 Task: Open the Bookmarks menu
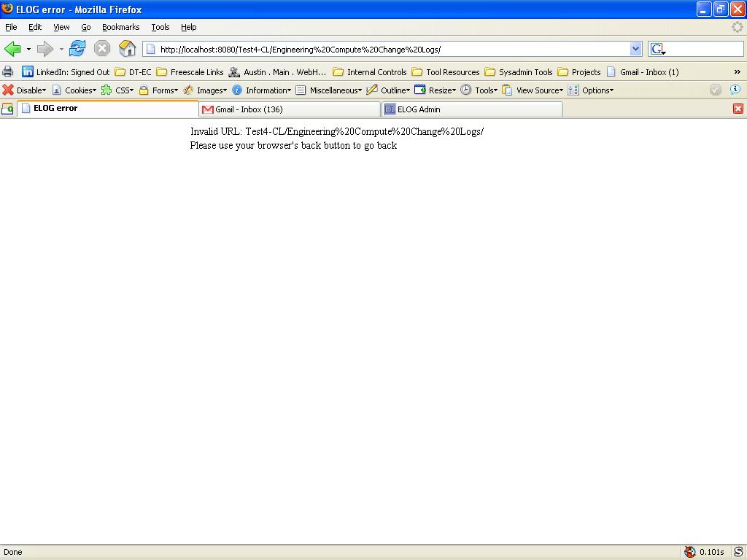click(120, 27)
